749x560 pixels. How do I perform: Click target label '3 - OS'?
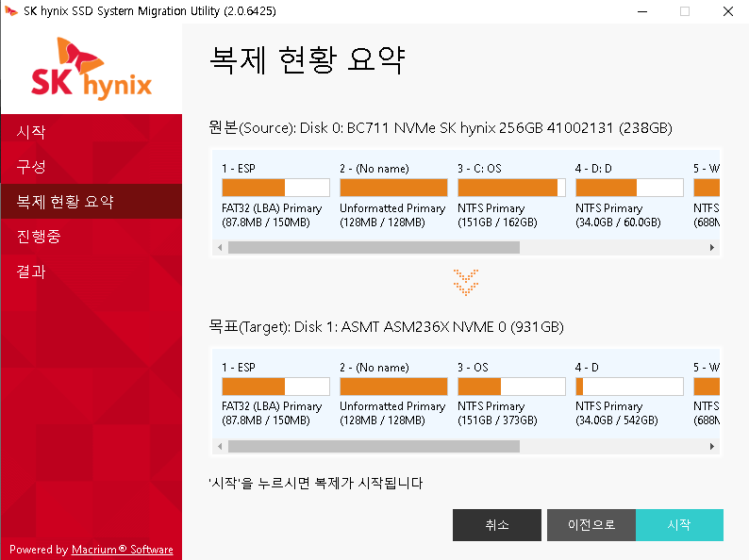click(473, 368)
